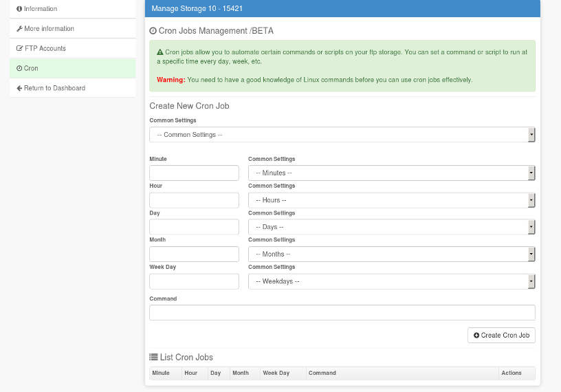Open the Hours common settings dropdown
The image size is (561, 392).
[391, 200]
